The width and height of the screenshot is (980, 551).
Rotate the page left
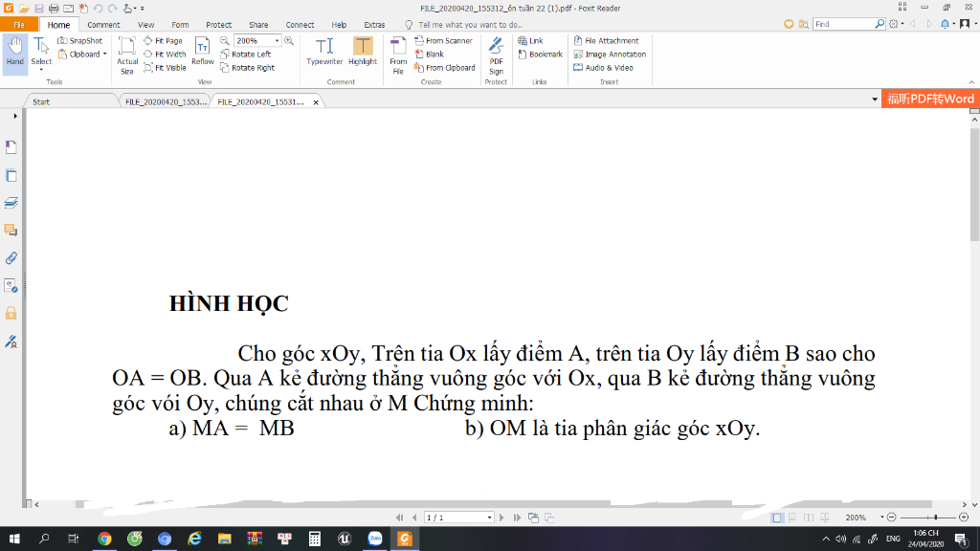coord(246,55)
